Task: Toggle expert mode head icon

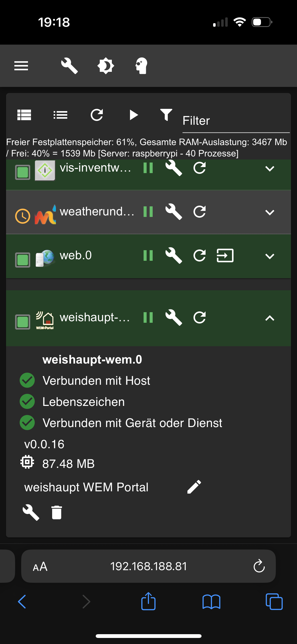Action: pyautogui.click(x=141, y=66)
